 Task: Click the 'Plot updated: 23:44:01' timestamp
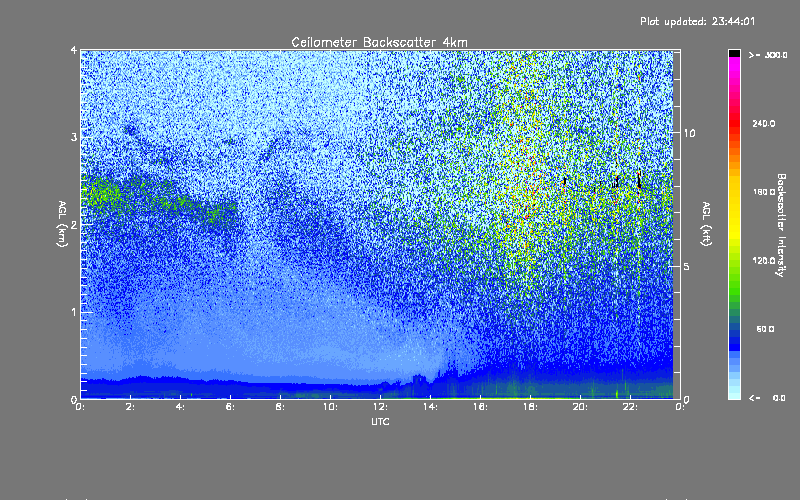(697, 21)
